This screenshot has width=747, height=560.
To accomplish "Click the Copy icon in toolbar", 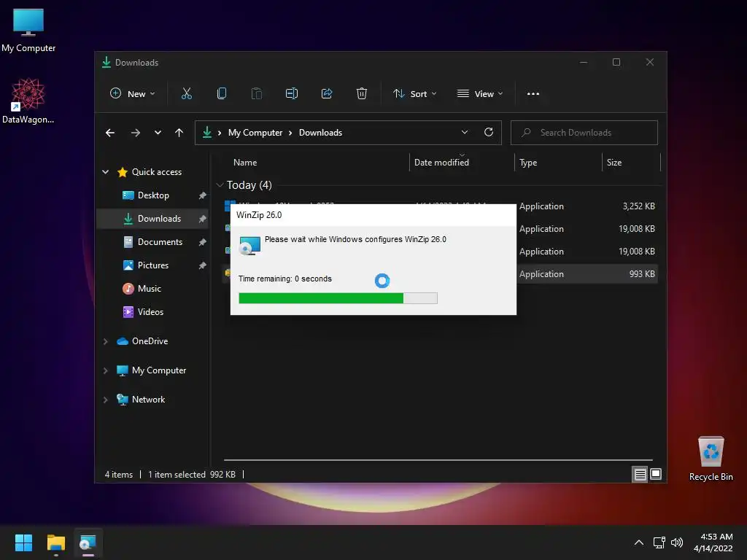I will point(222,93).
